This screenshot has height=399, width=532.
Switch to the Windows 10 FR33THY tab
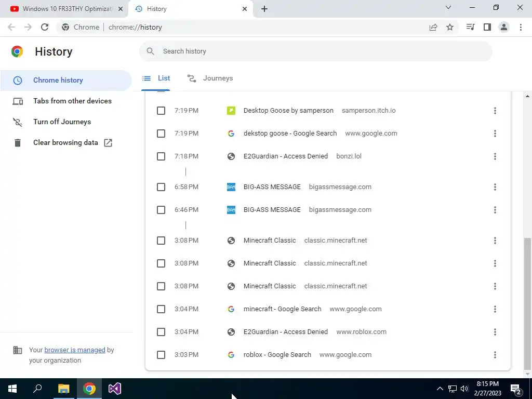(x=64, y=9)
